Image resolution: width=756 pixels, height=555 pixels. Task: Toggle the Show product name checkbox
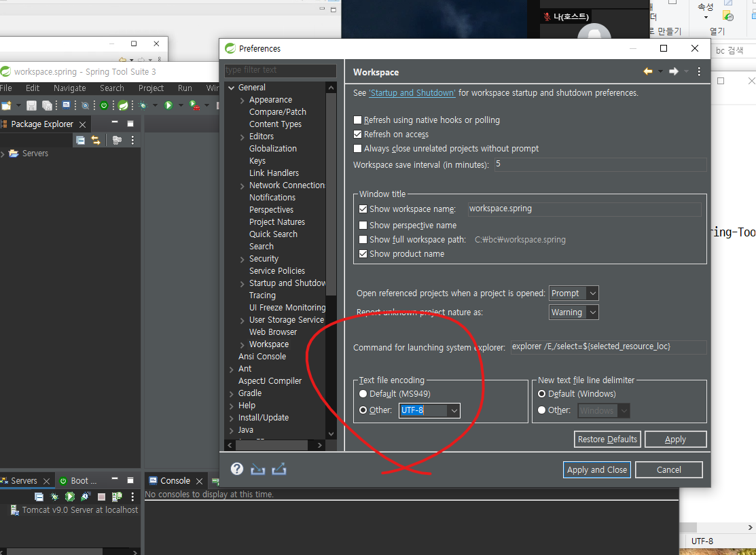point(363,253)
